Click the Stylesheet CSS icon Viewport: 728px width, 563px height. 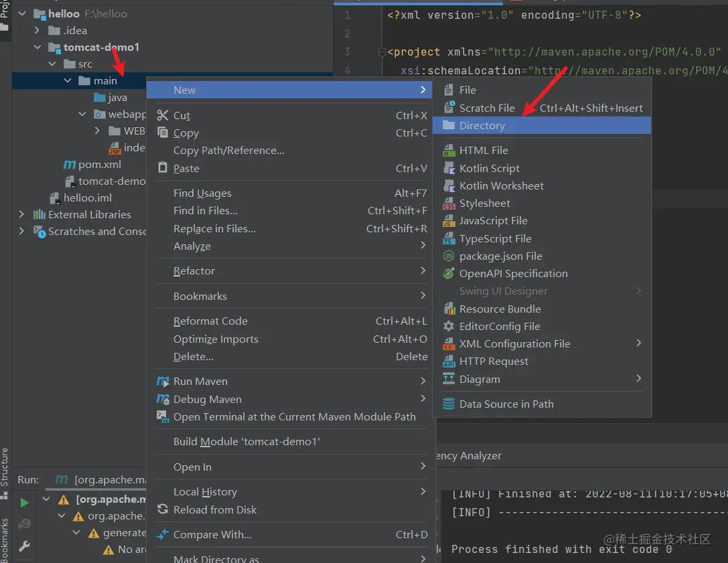[449, 204]
